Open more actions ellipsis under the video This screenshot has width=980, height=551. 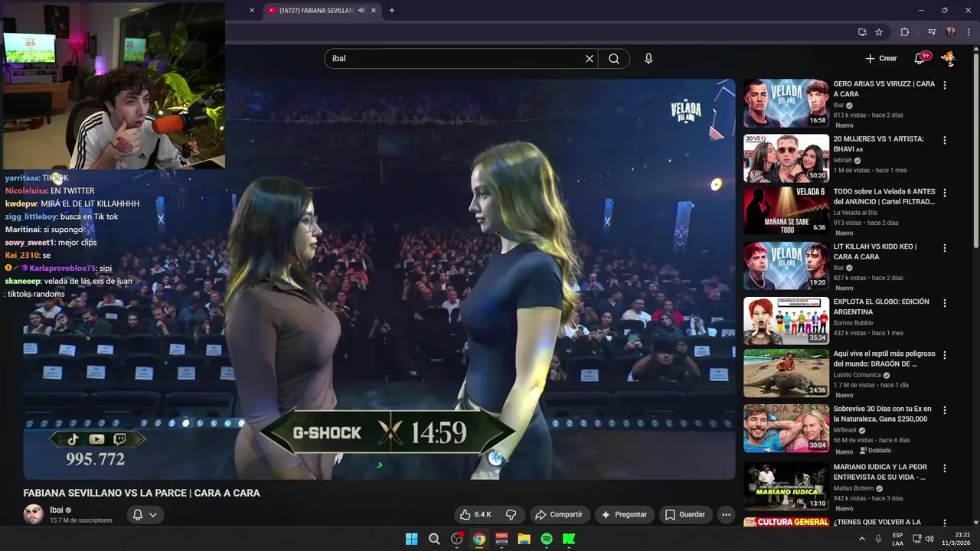(726, 514)
